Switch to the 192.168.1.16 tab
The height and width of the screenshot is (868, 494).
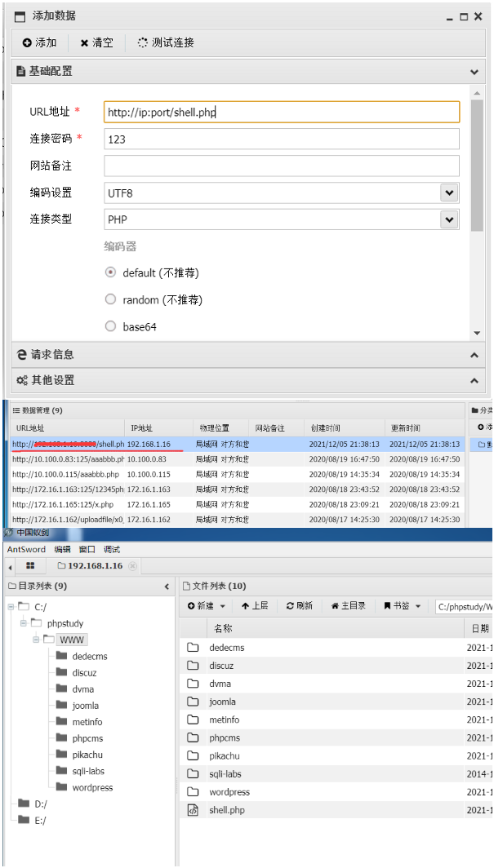click(94, 566)
